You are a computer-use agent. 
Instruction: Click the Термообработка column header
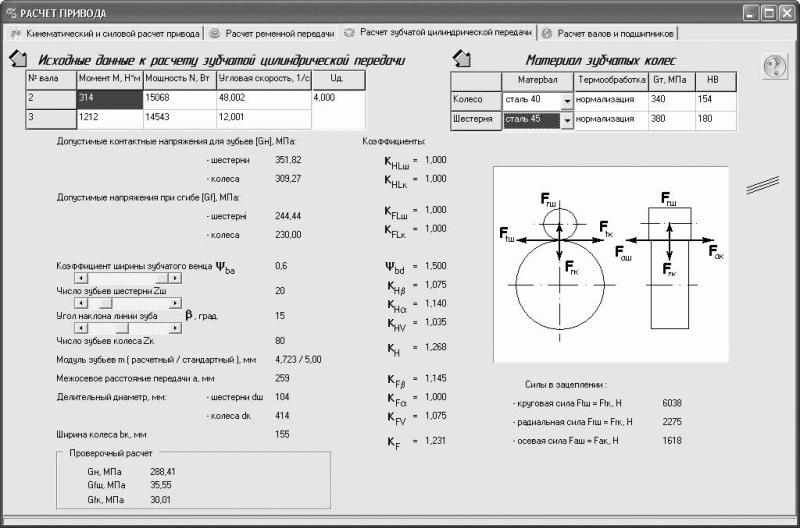pyautogui.click(x=611, y=82)
